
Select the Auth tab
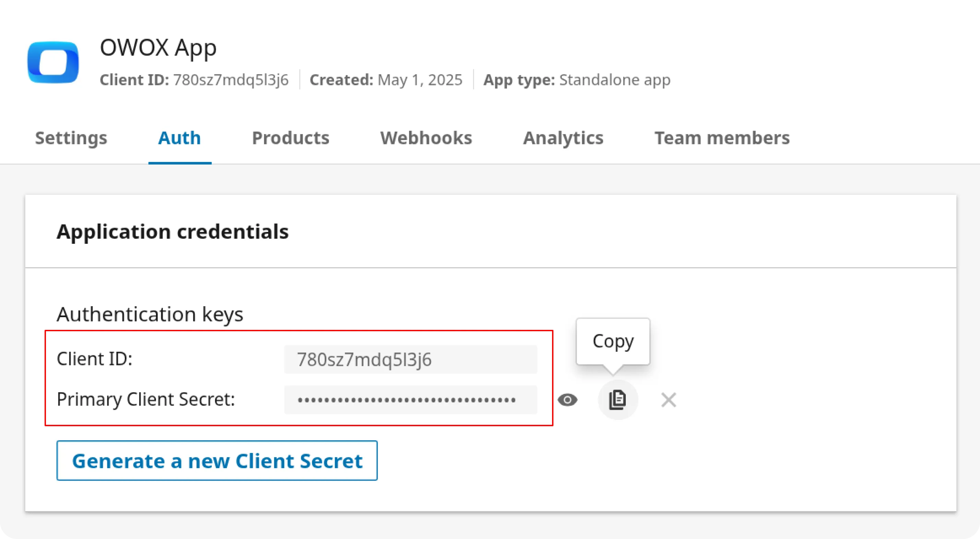(180, 138)
